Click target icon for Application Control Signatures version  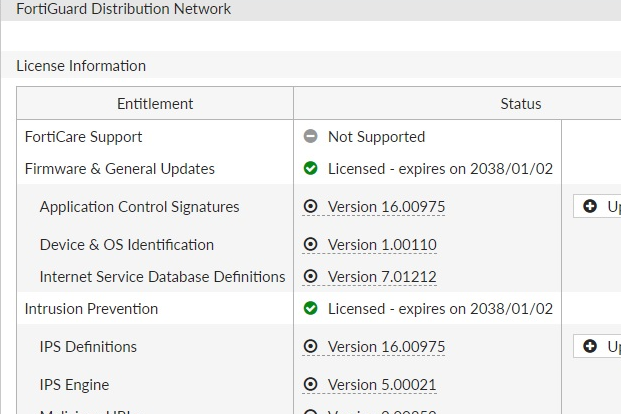pos(310,206)
